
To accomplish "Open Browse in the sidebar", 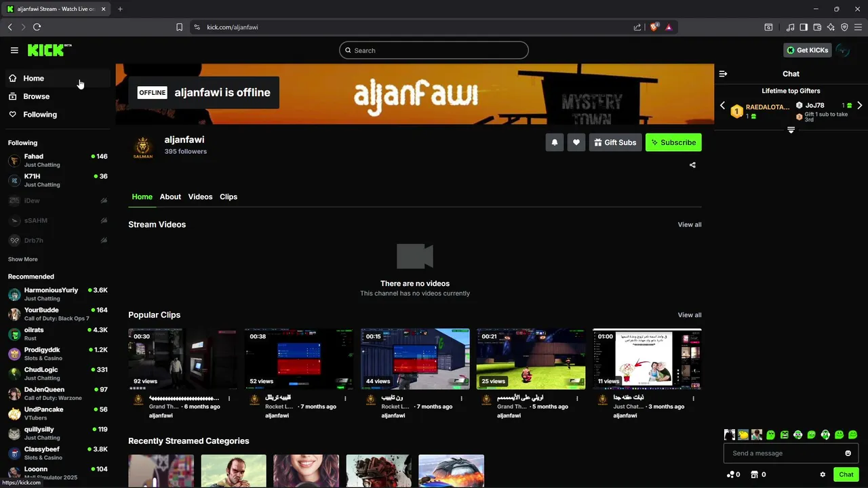I will coord(58,96).
